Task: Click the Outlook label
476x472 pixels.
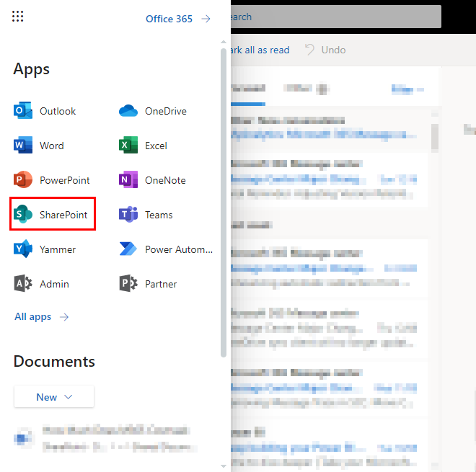Action: coord(58,111)
